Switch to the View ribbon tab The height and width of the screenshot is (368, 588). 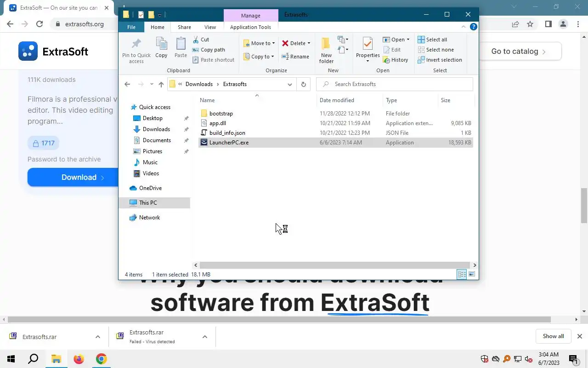click(x=210, y=27)
